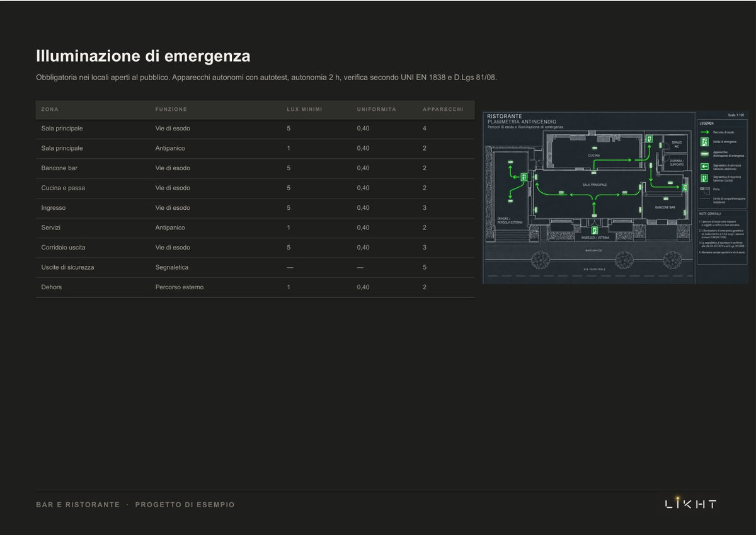756x535 pixels.
Task: Click the 'Percorso esterno' function cell
Action: coord(180,287)
